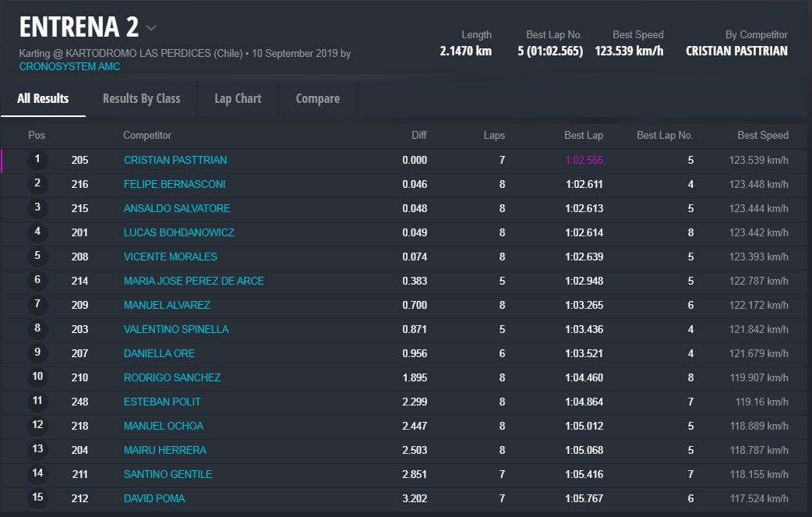The height and width of the screenshot is (517, 812).
Task: Expand the ENTRENA 2 session dropdown
Action: [151, 28]
